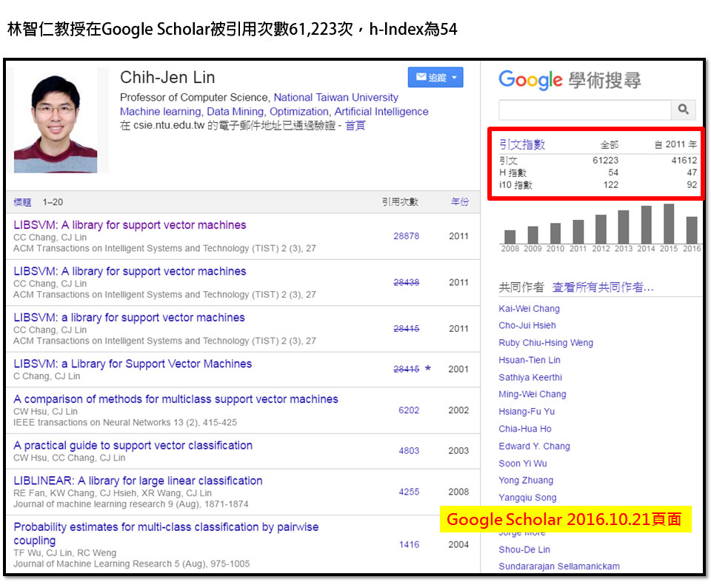This screenshot has height=588, width=711.
Task: Open co-author Yong Zhuang's profile
Action: pos(526,480)
